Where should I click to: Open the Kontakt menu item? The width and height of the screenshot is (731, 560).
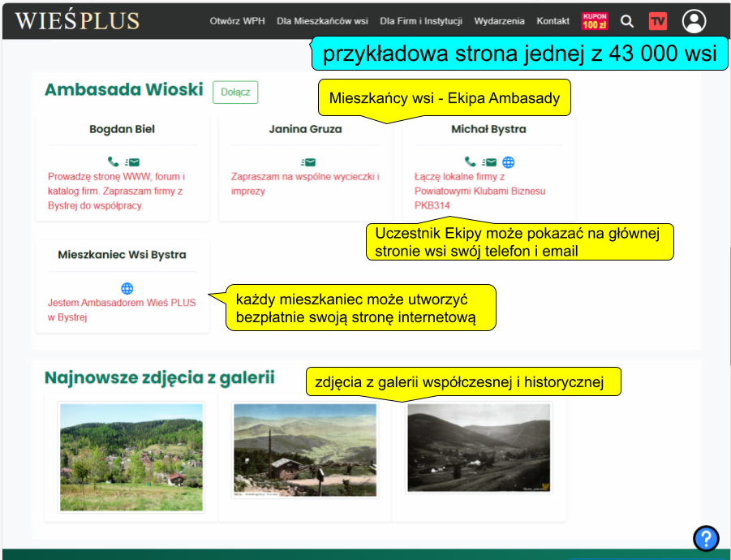point(553,21)
